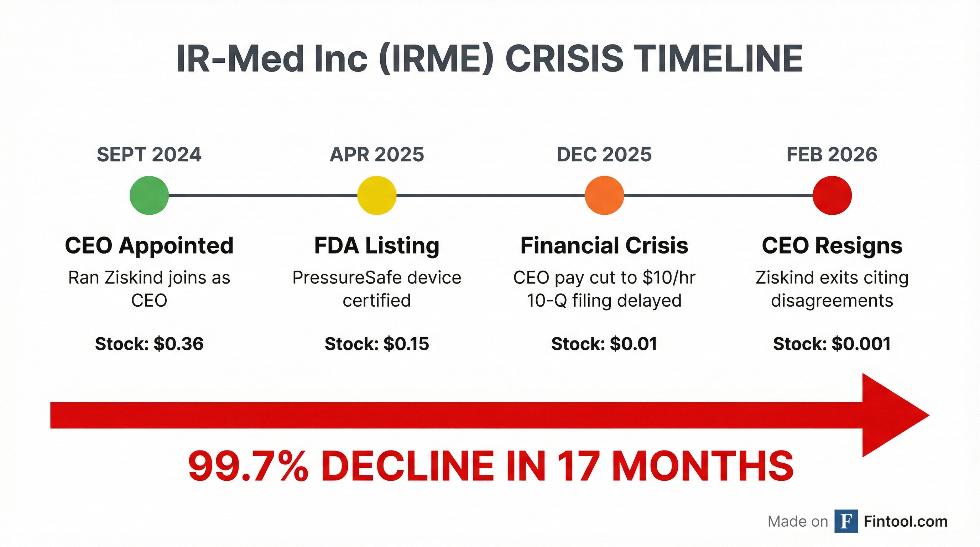This screenshot has width=980, height=547.
Task: Click the blue Fintool F logo icon
Action: (x=846, y=521)
